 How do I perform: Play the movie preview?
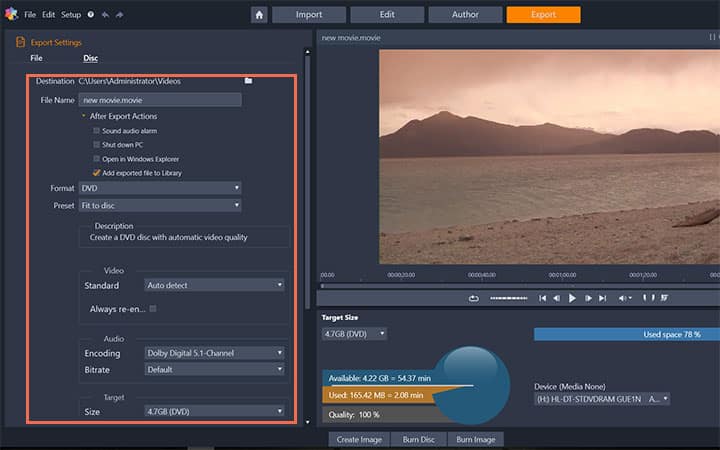point(572,298)
